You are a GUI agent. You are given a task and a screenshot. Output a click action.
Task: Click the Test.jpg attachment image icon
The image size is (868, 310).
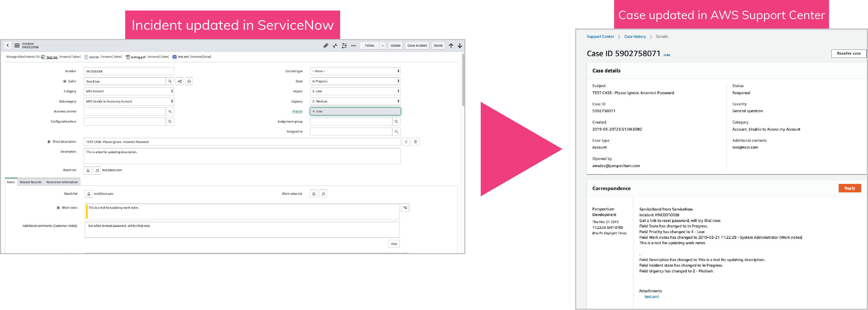coord(43,57)
